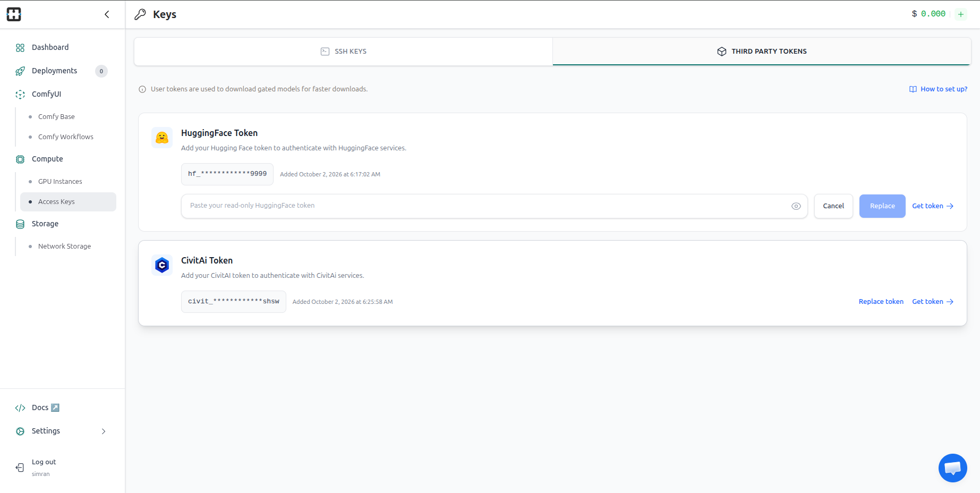Click the Log out icon
Image resolution: width=980 pixels, height=493 pixels.
pyautogui.click(x=20, y=467)
